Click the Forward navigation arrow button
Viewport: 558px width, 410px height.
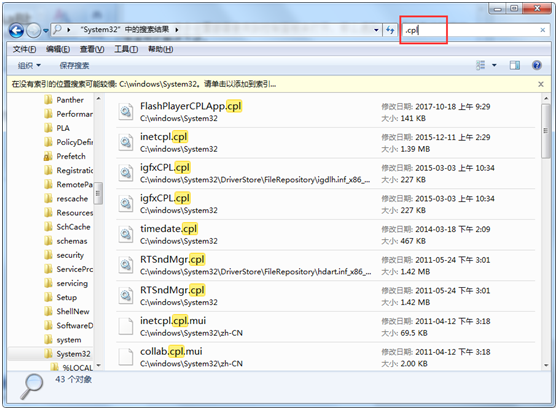33,31
